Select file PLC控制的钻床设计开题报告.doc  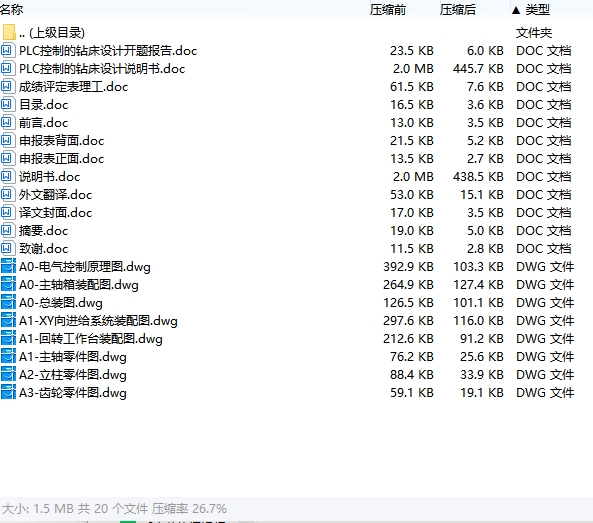coord(108,51)
